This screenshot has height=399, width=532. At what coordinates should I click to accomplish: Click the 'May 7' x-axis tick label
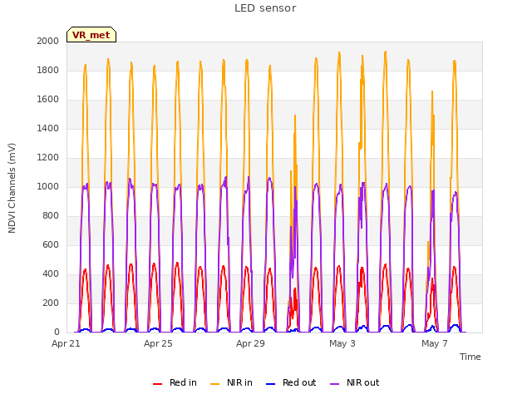tap(435, 343)
